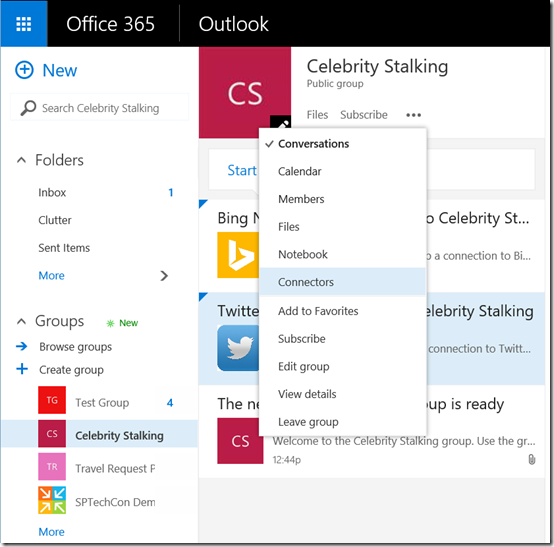Open the three-dots more actions menu

tap(413, 115)
